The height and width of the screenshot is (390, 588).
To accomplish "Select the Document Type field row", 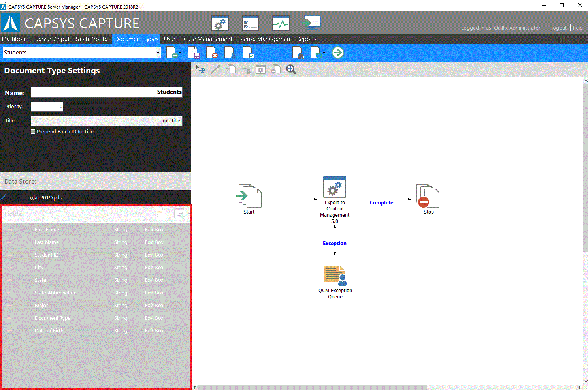I will pos(96,318).
